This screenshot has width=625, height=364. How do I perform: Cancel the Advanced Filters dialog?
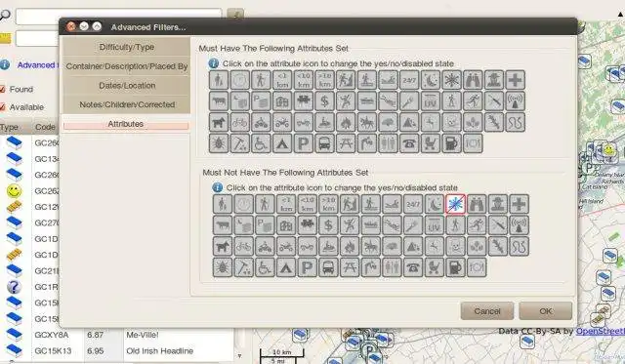(487, 311)
